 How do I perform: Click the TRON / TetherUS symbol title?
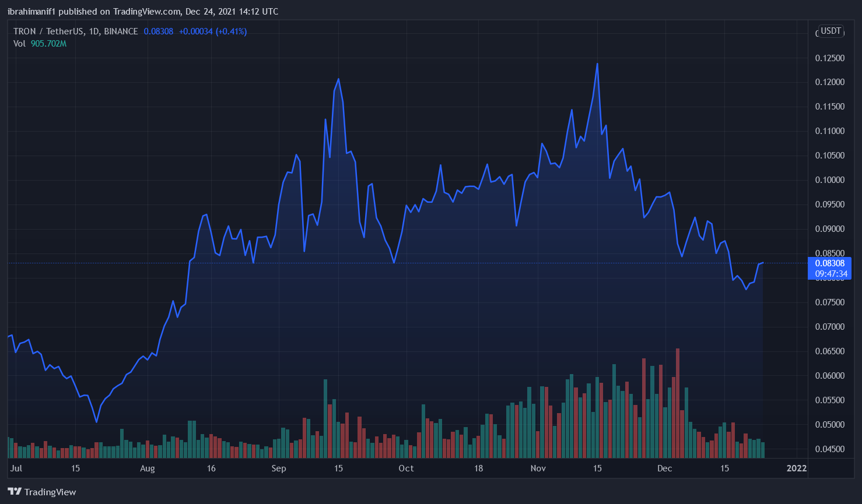coord(48,31)
